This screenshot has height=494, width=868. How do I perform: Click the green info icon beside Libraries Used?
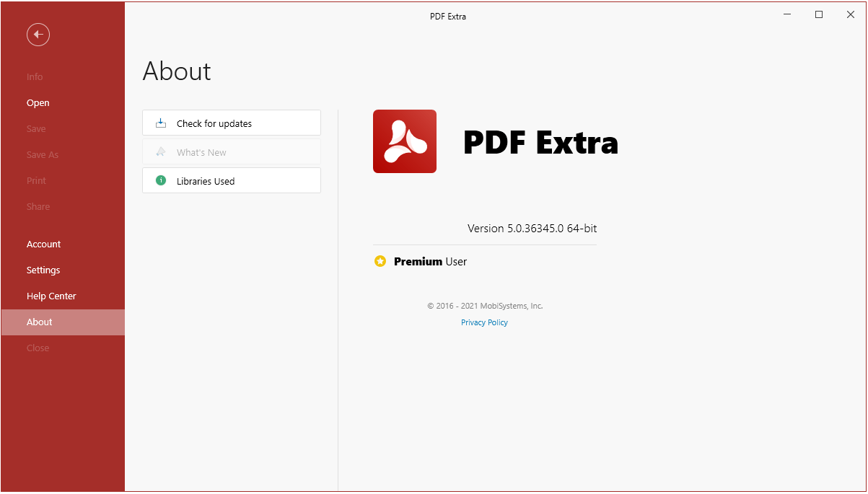pyautogui.click(x=161, y=180)
